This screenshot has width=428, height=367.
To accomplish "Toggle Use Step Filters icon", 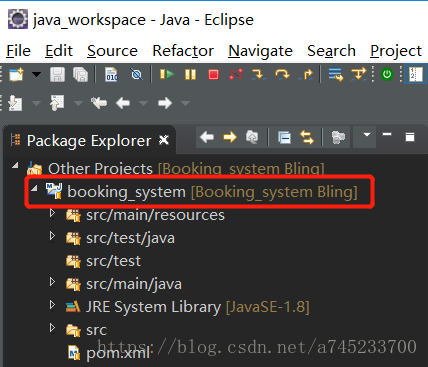I will (x=359, y=74).
